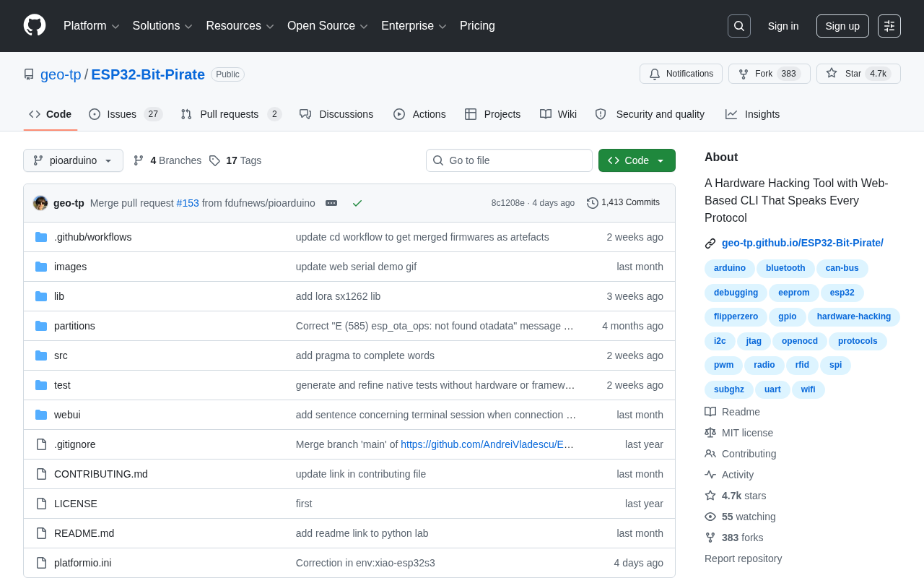Open the Insights tab
924x578 pixels.
(x=752, y=114)
